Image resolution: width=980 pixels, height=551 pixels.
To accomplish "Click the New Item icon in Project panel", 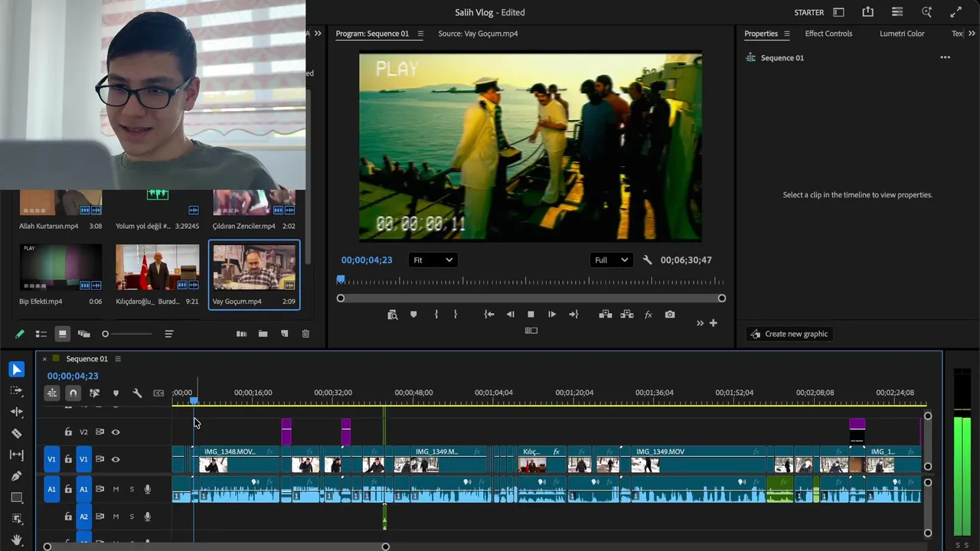I will click(x=284, y=334).
